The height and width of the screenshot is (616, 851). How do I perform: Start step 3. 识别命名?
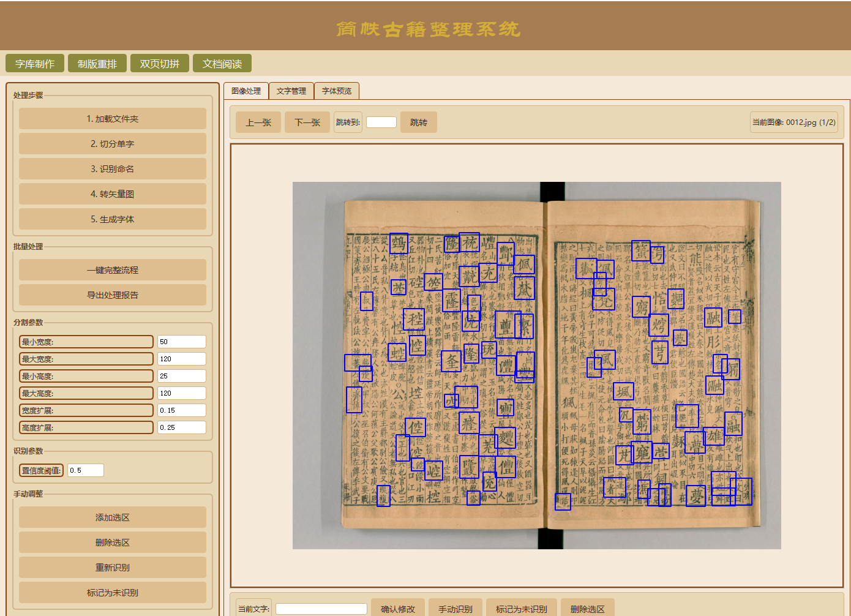[113, 169]
